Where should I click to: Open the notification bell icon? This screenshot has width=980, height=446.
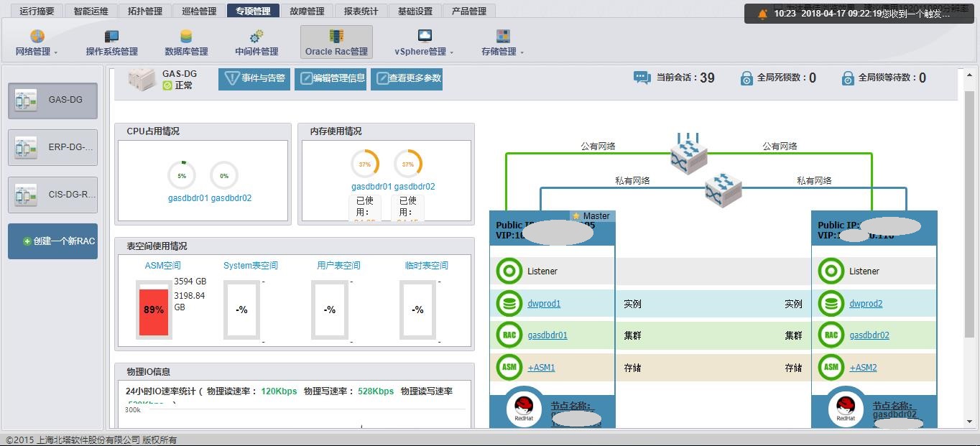(763, 12)
